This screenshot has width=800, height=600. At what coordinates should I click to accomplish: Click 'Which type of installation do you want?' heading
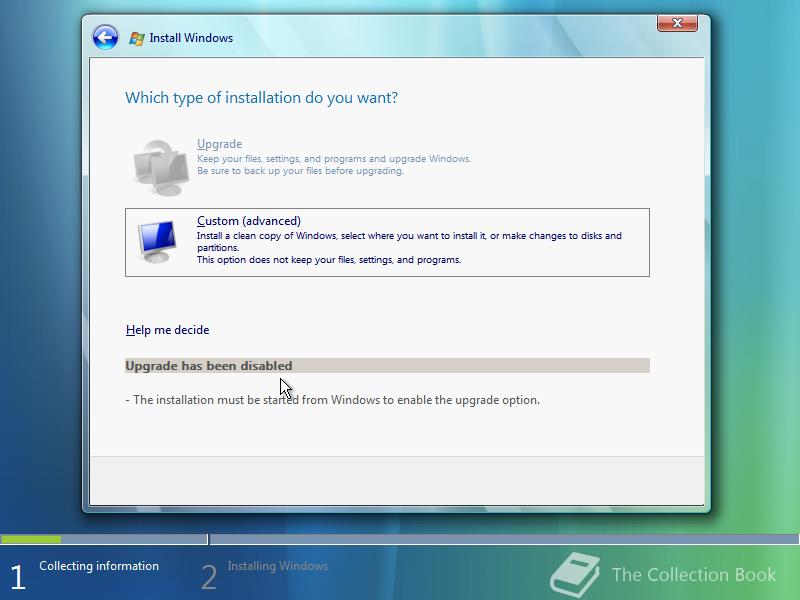(261, 97)
